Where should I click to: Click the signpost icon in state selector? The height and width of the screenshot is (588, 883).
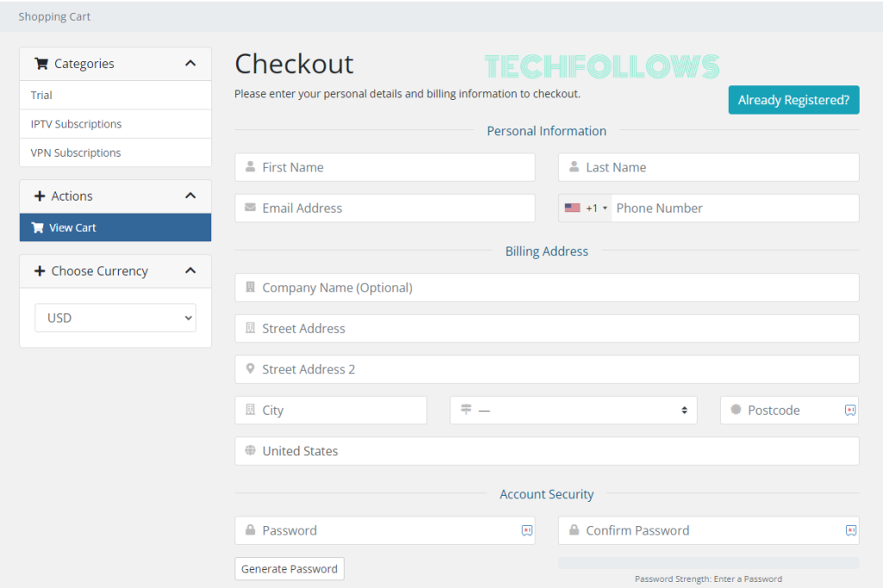click(x=466, y=410)
